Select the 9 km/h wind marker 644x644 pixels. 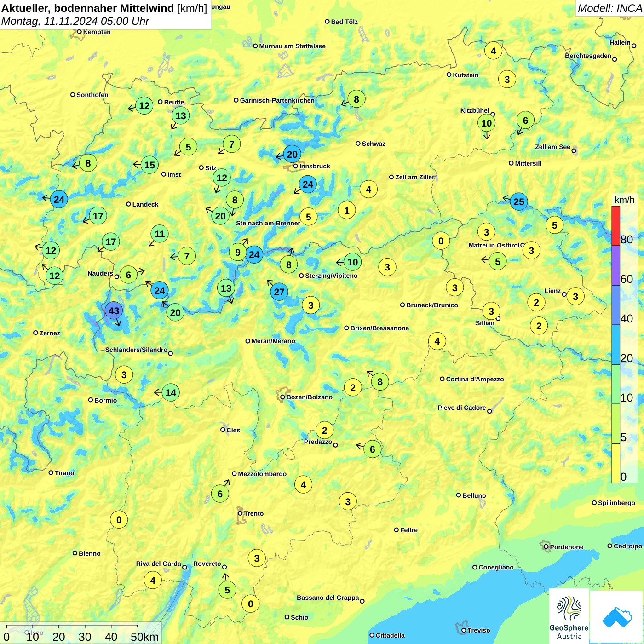238,252
